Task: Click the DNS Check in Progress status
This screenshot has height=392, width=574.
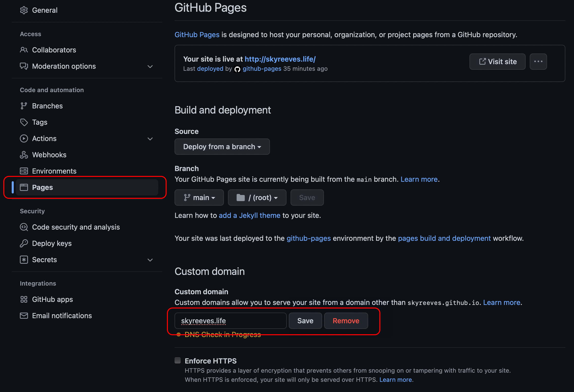Action: click(223, 334)
